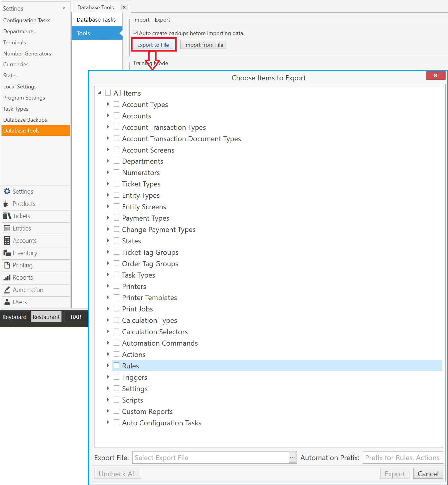The width and height of the screenshot is (448, 485).
Task: Expand the Actions tree node
Action: tap(108, 354)
